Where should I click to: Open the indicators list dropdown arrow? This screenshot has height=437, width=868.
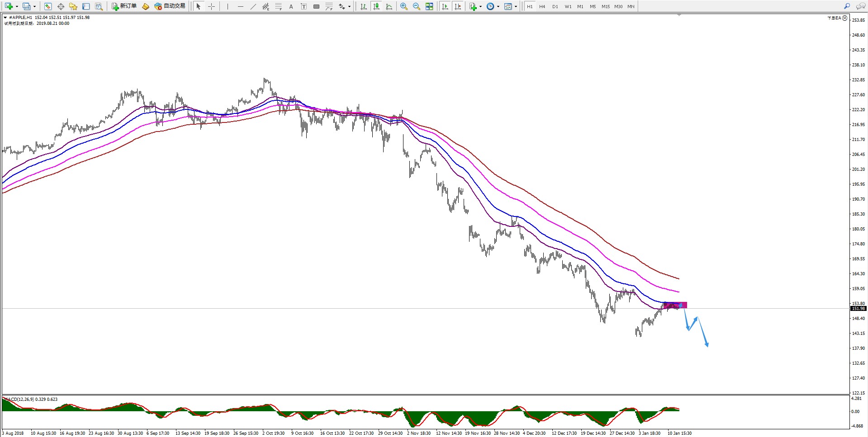click(480, 6)
